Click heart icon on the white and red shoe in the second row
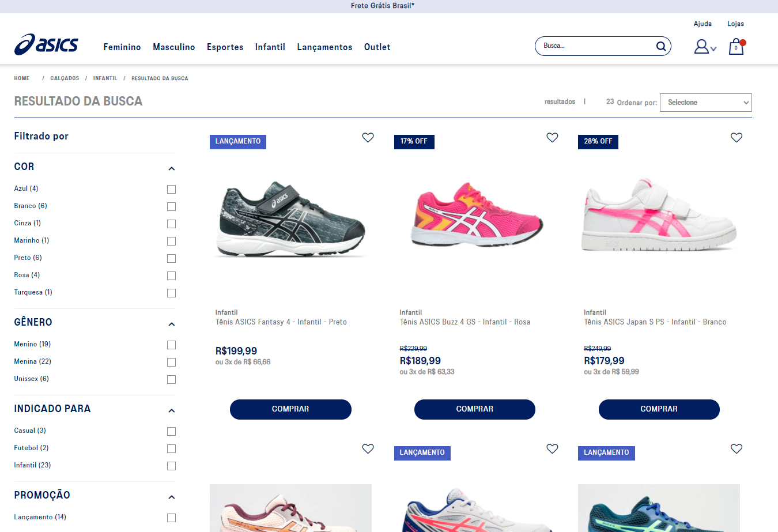The width and height of the screenshot is (778, 532). (552, 448)
